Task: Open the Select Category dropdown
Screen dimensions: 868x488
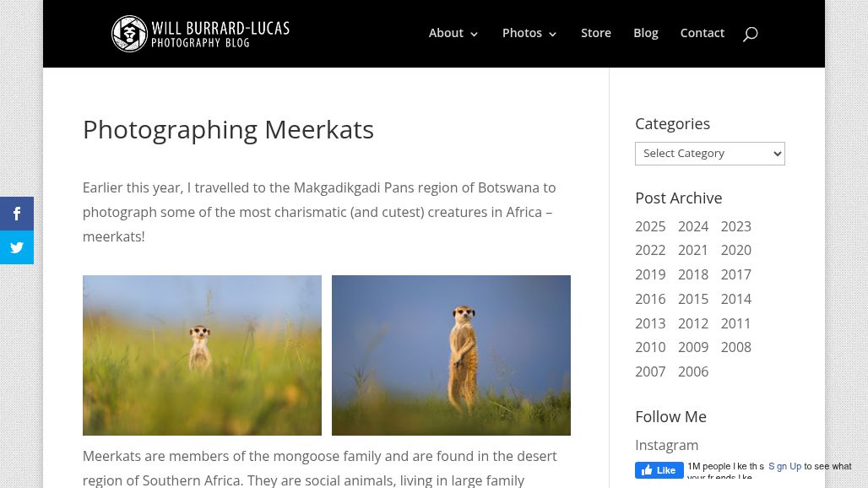Action: [709, 153]
